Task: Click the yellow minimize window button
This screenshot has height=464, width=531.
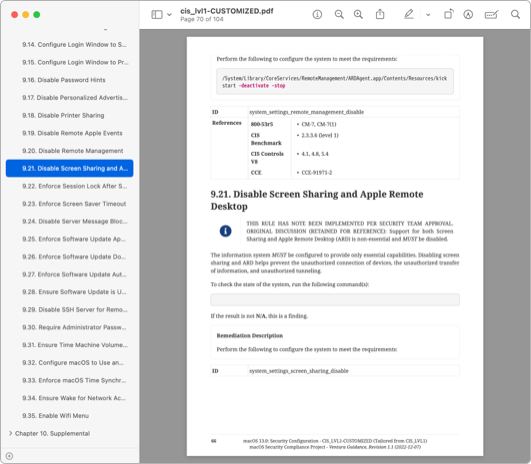Action: (x=25, y=15)
